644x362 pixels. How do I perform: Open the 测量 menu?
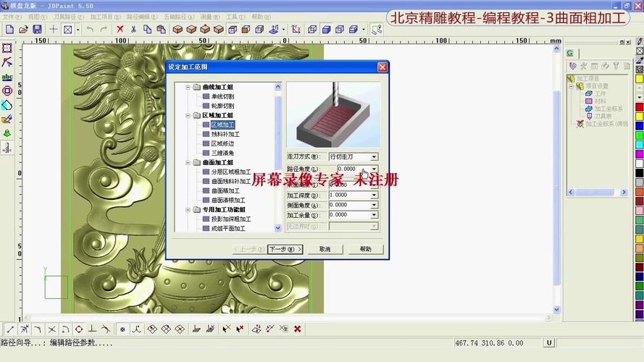(x=210, y=17)
